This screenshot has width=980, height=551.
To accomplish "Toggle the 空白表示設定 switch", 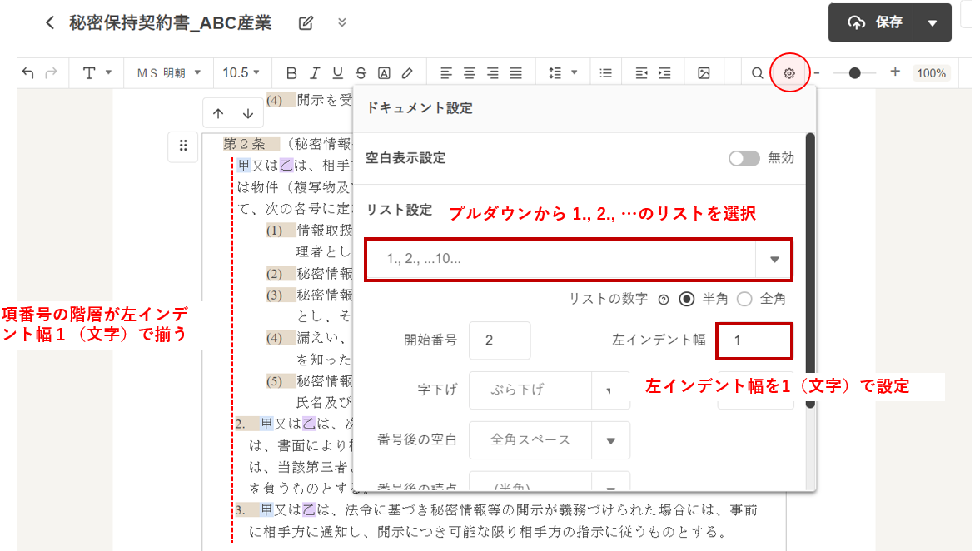I will click(744, 158).
